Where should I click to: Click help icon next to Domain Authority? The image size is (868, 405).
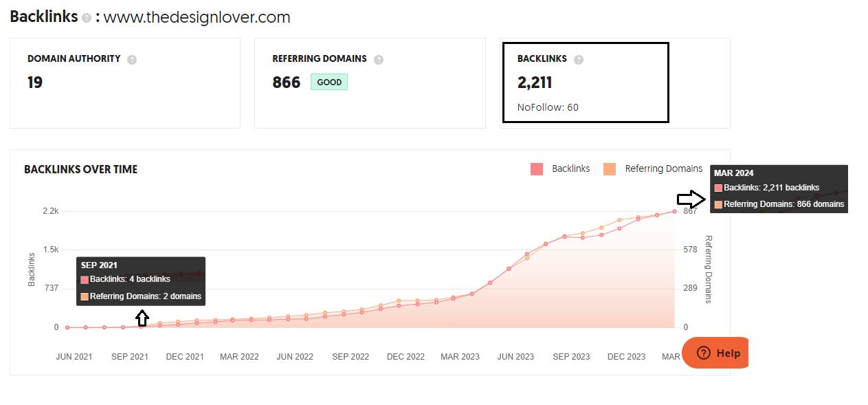tap(132, 60)
